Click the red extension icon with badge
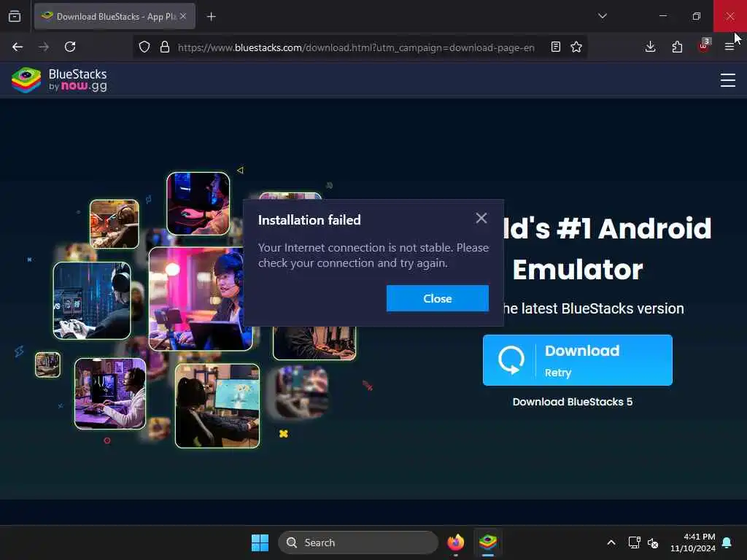This screenshot has height=560, width=747. [x=704, y=46]
